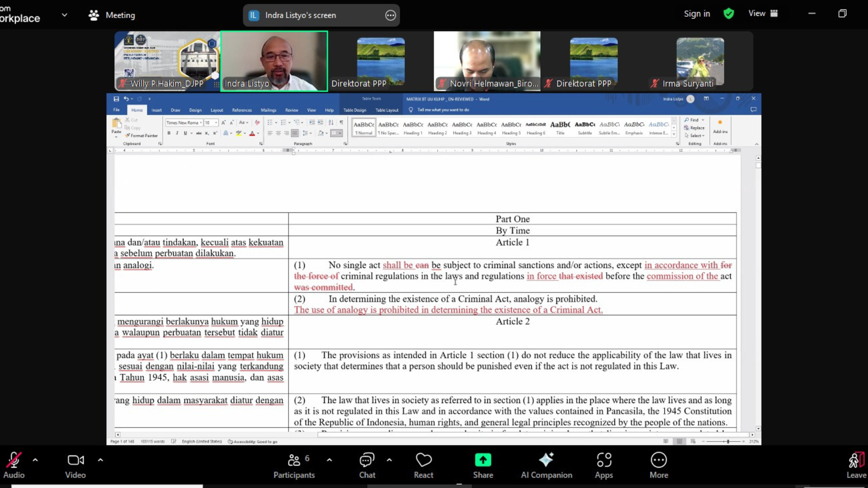The height and width of the screenshot is (488, 868).
Task: Expand the Zoom Workplace dropdown chevron
Action: (65, 15)
